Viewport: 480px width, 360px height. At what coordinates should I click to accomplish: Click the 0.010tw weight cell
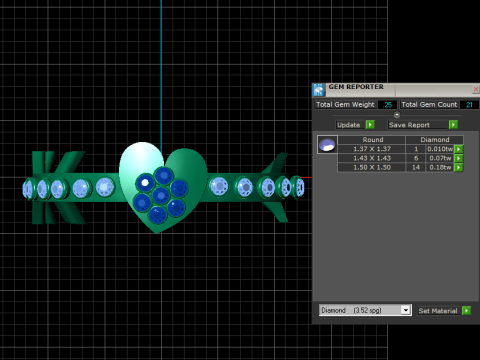[440, 149]
